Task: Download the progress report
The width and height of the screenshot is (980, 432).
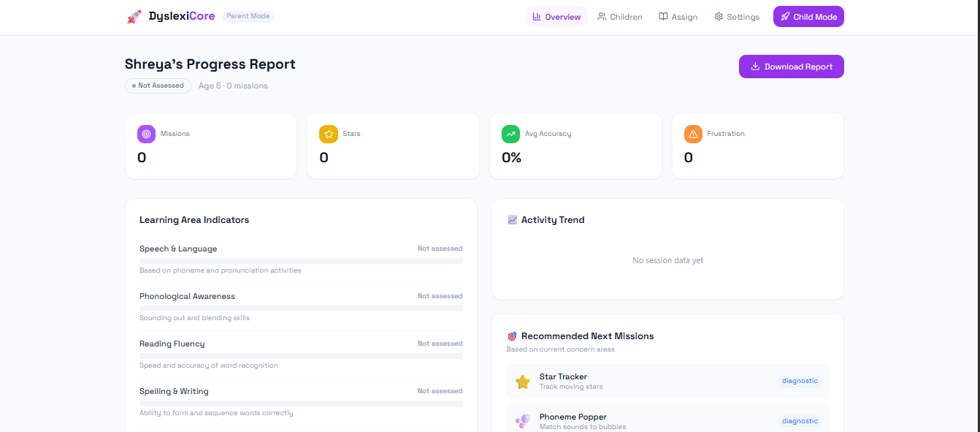Action: (792, 67)
